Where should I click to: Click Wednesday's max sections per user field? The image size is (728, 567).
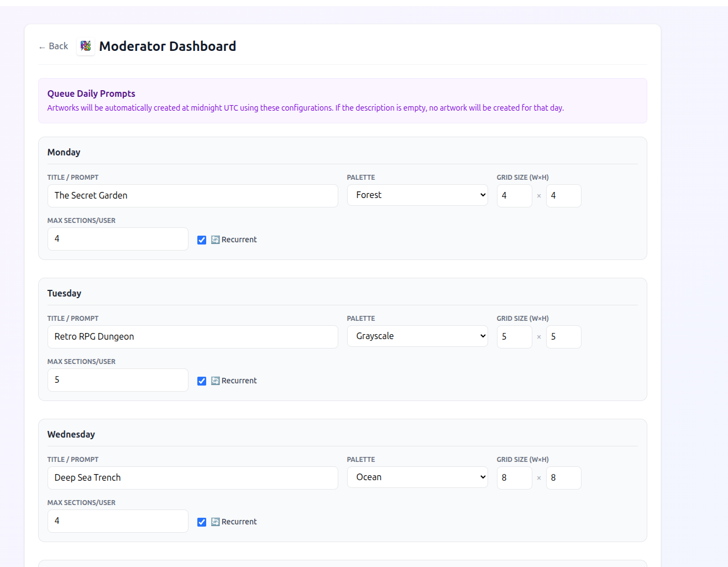point(118,521)
